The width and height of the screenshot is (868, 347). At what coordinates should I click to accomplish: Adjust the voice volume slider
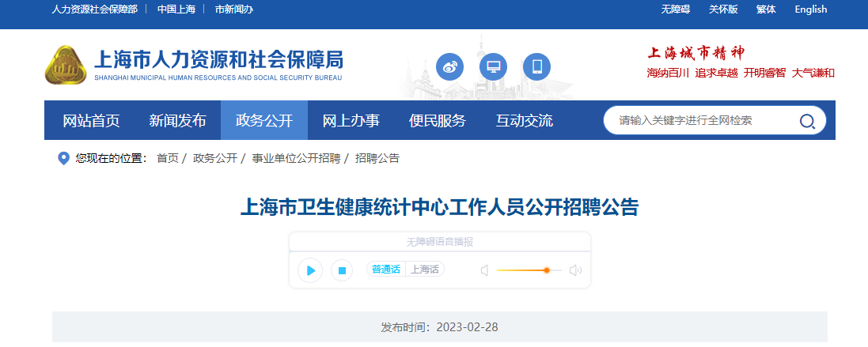click(529, 270)
